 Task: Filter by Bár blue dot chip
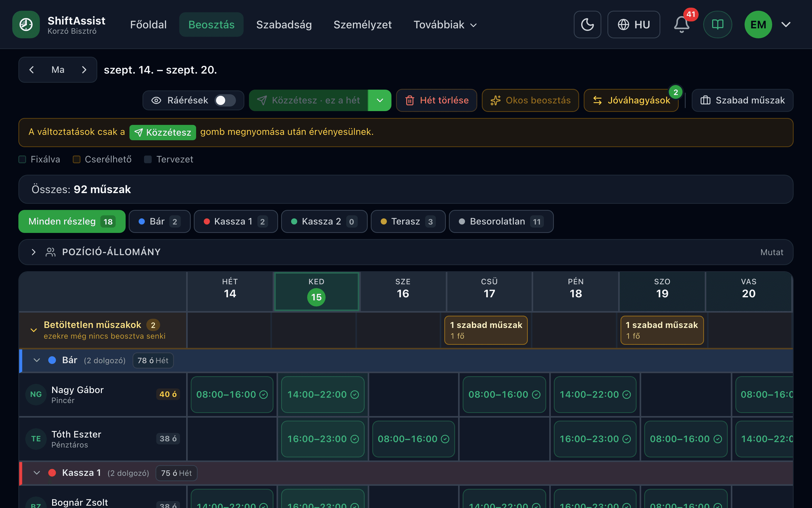point(160,221)
